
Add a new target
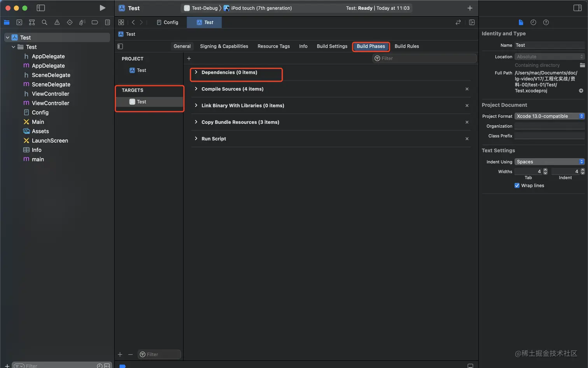point(120,354)
